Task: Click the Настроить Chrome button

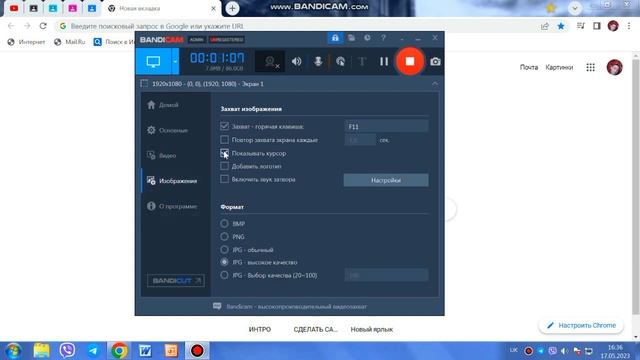Action: 581,325
